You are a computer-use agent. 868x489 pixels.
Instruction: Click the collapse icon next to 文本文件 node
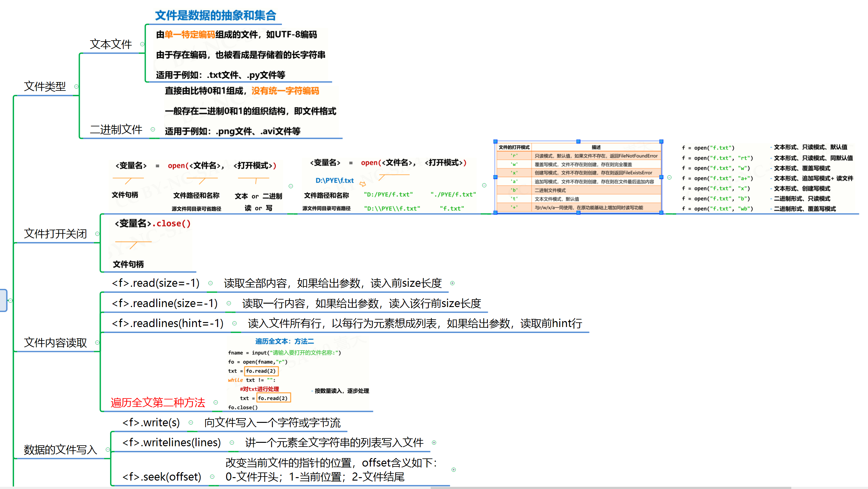[x=142, y=44]
